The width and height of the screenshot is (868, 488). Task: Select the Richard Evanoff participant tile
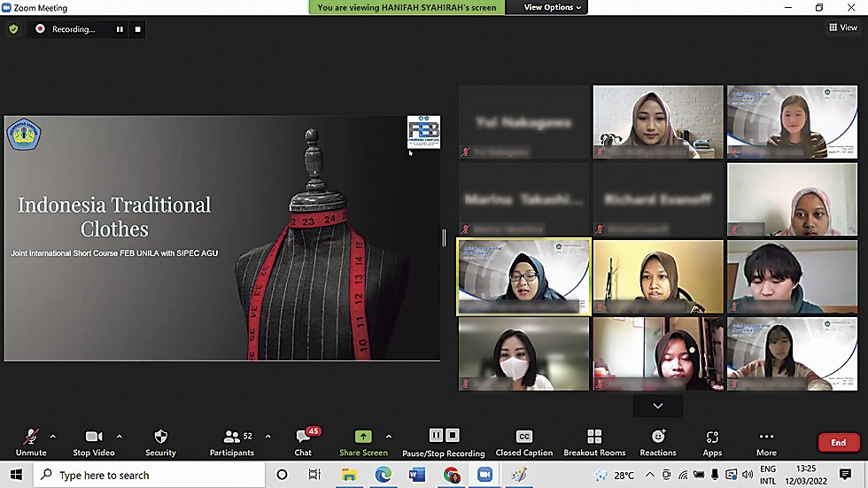point(657,199)
